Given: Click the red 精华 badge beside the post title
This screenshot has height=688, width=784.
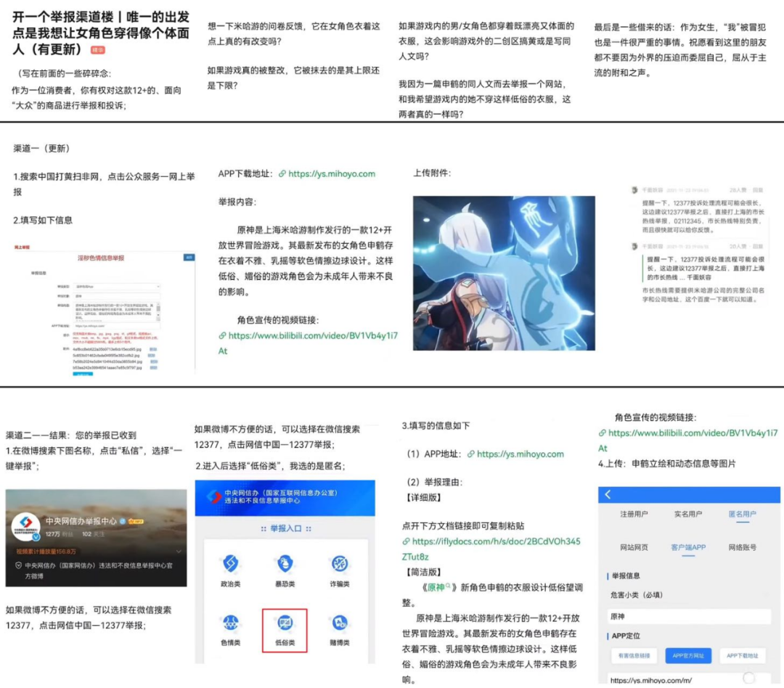Looking at the screenshot, I should coord(97,50).
